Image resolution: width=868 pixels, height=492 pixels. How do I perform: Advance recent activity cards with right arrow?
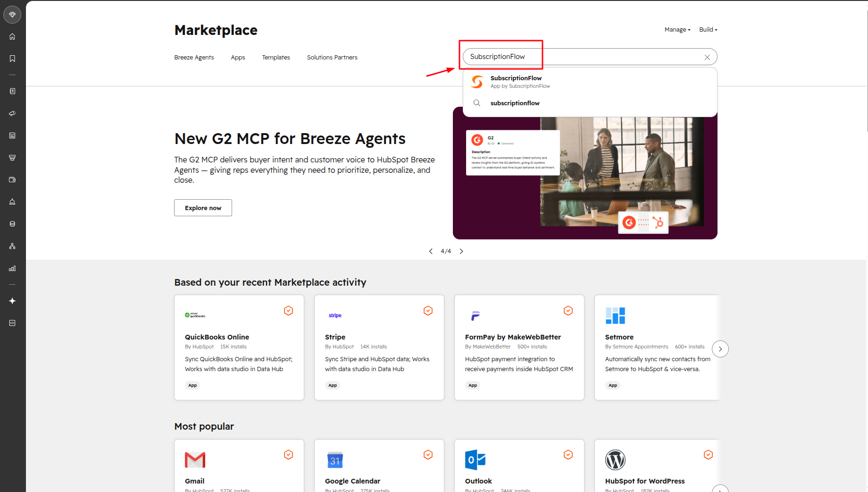(720, 349)
